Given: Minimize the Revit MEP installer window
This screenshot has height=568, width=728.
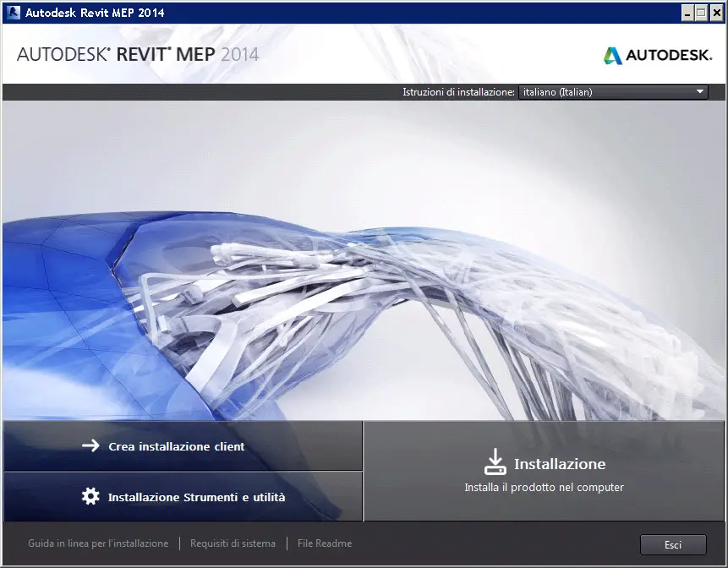Looking at the screenshot, I should pyautogui.click(x=687, y=14).
